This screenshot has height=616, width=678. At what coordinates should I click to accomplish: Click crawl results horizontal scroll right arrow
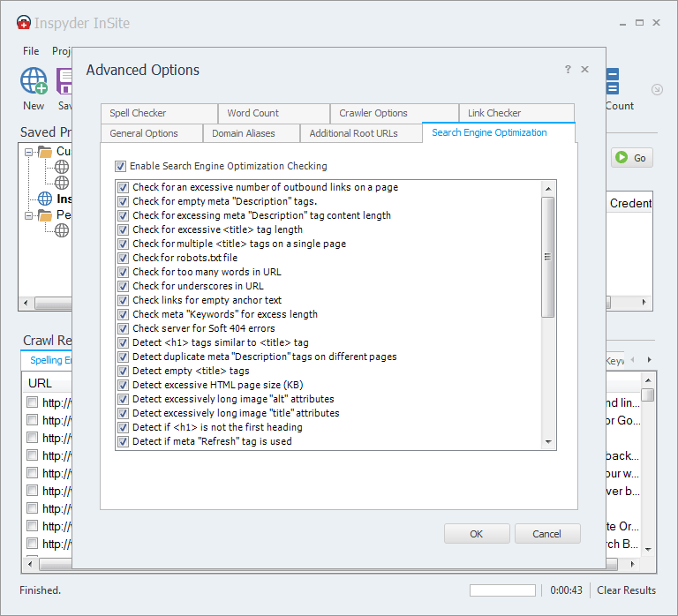click(x=632, y=564)
